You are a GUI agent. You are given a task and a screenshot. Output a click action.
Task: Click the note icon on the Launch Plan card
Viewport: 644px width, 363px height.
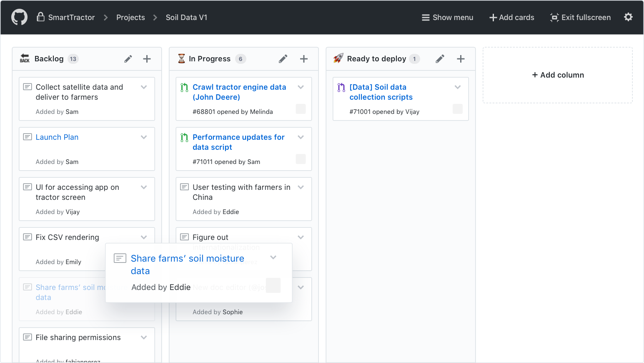tap(28, 137)
